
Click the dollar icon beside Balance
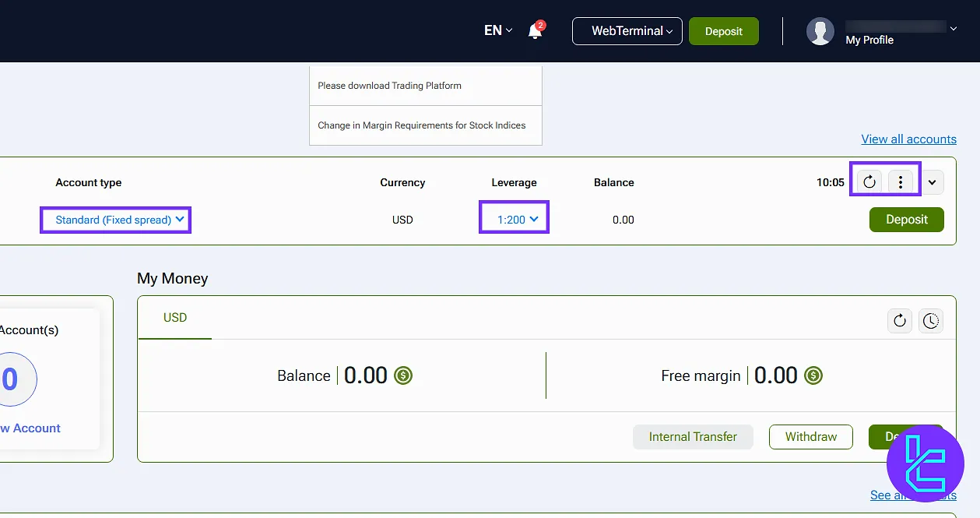click(x=403, y=375)
